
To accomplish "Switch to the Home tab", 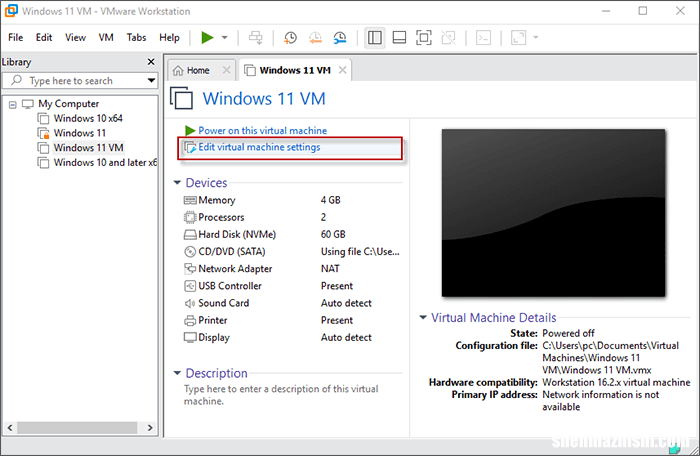I will 198,71.
